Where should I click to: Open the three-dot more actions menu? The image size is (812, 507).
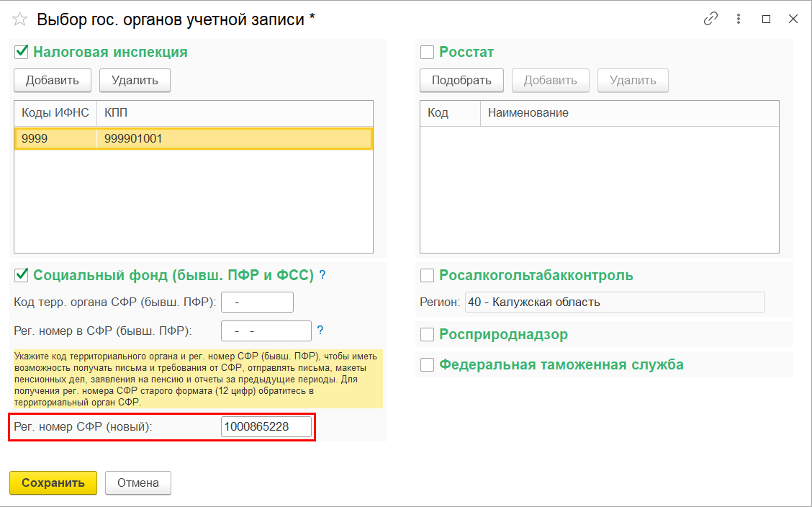tap(739, 19)
